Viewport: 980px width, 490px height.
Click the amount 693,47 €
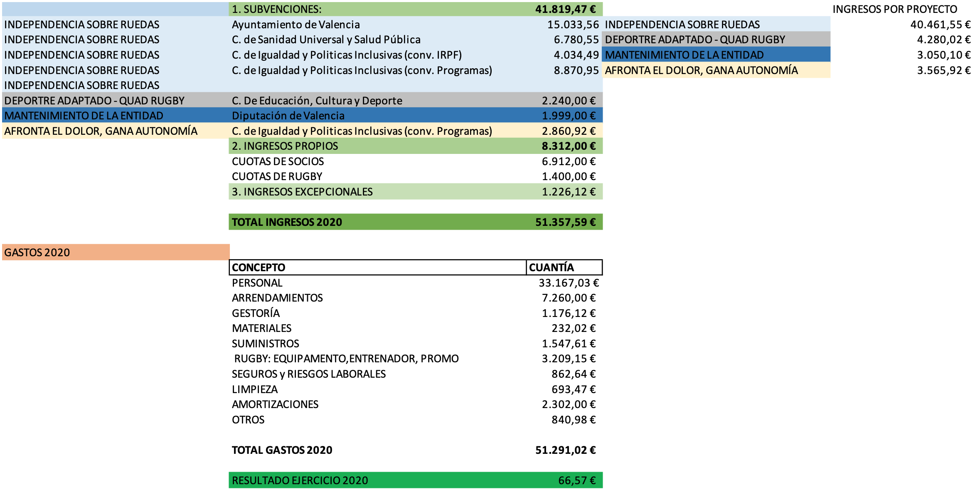[574, 389]
